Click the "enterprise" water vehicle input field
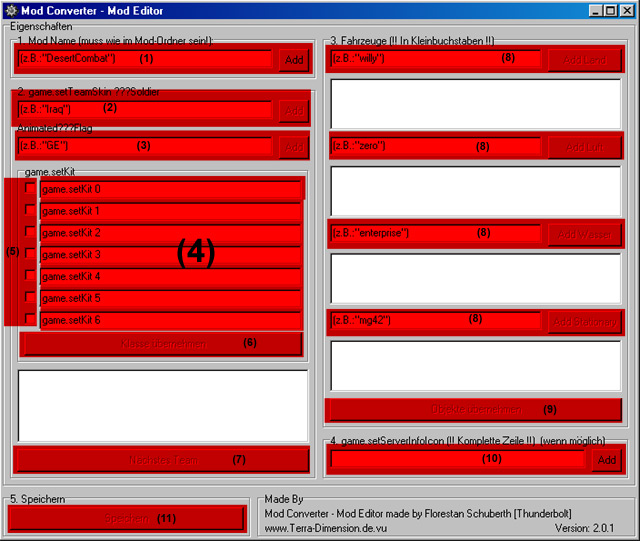 tap(435, 233)
